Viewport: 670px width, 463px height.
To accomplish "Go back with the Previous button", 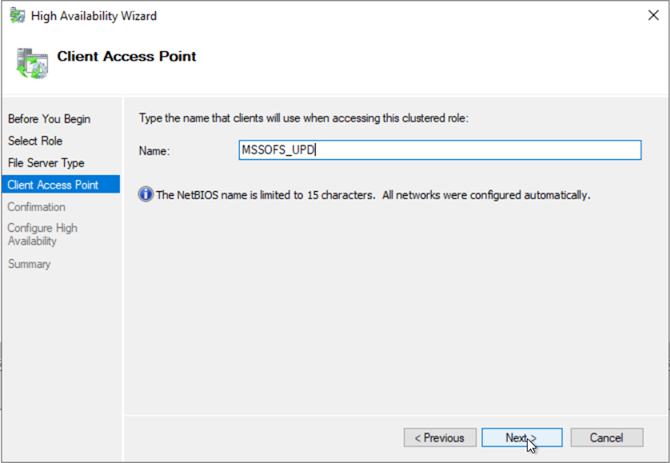I will click(439, 438).
